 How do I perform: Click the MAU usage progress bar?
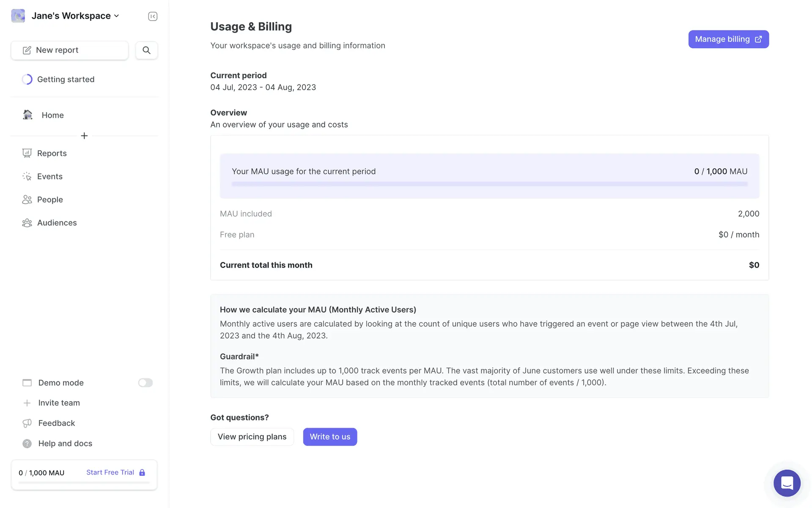(489, 184)
